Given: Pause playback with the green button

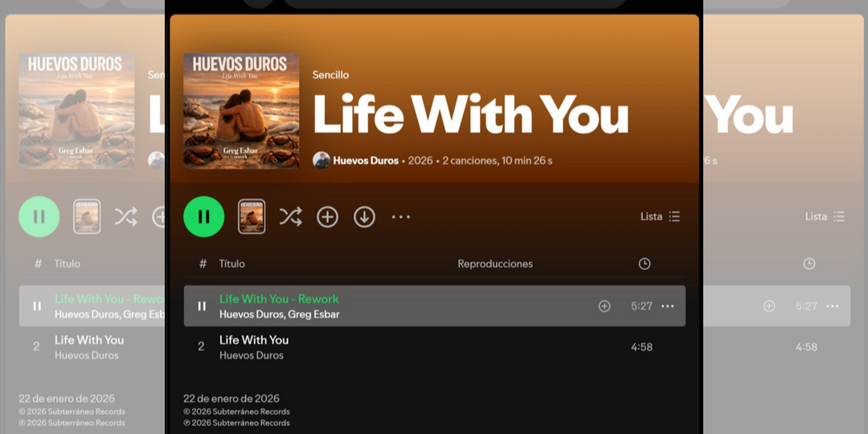Looking at the screenshot, I should pos(203,216).
